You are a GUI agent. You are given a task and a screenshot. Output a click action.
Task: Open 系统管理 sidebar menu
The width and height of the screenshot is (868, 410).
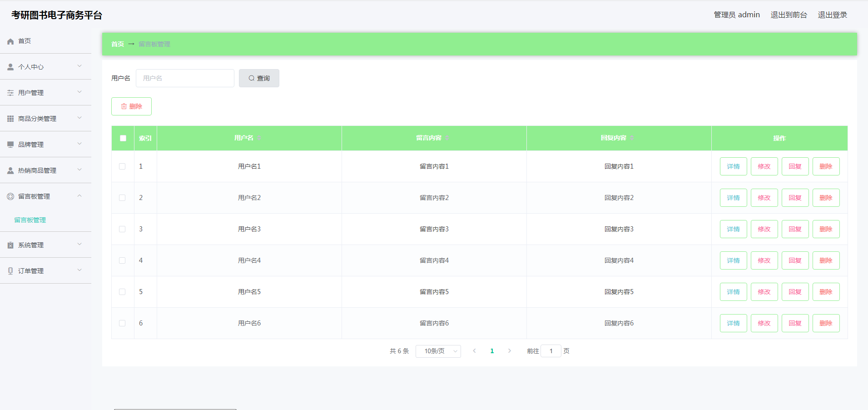45,245
